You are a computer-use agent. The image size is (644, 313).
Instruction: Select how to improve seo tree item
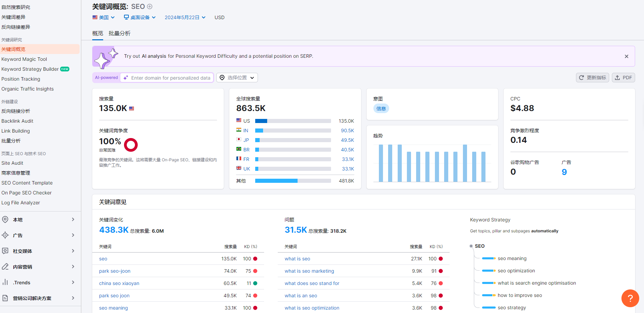(520, 295)
